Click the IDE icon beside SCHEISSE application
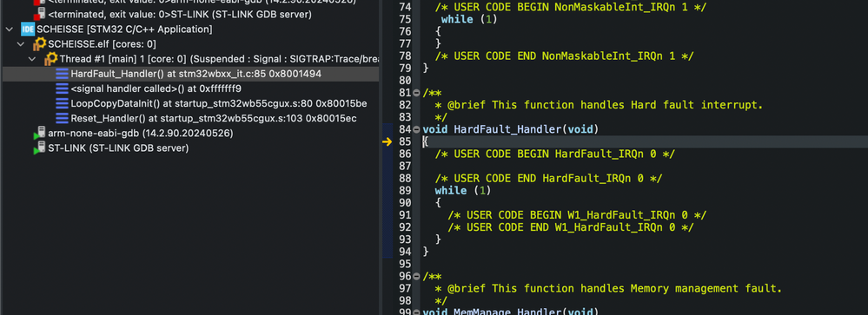The height and width of the screenshot is (315, 868). (28, 29)
